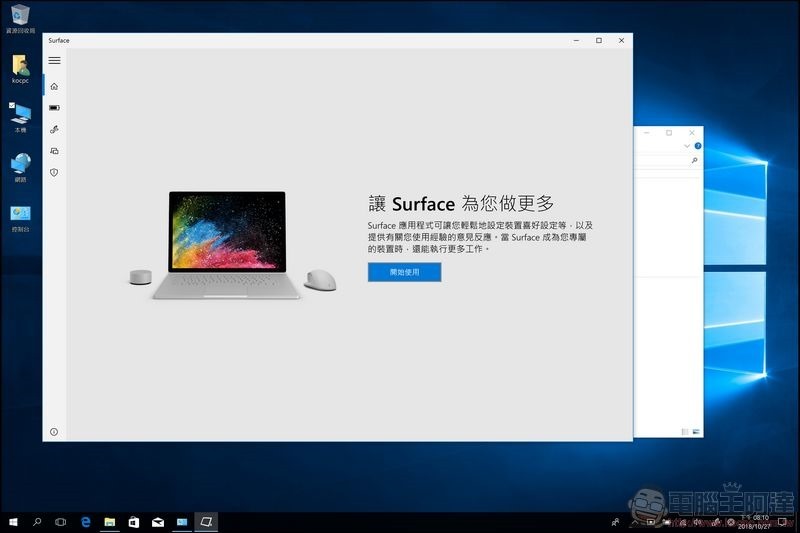Viewport: 800px width, 533px height.
Task: Select the 本機 This PC desktop icon
Action: point(20,117)
